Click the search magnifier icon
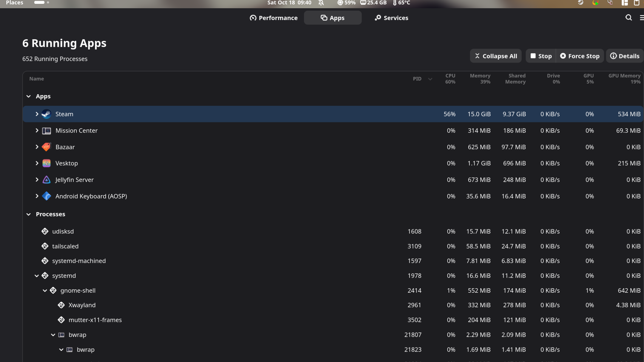The width and height of the screenshot is (644, 362). click(628, 18)
